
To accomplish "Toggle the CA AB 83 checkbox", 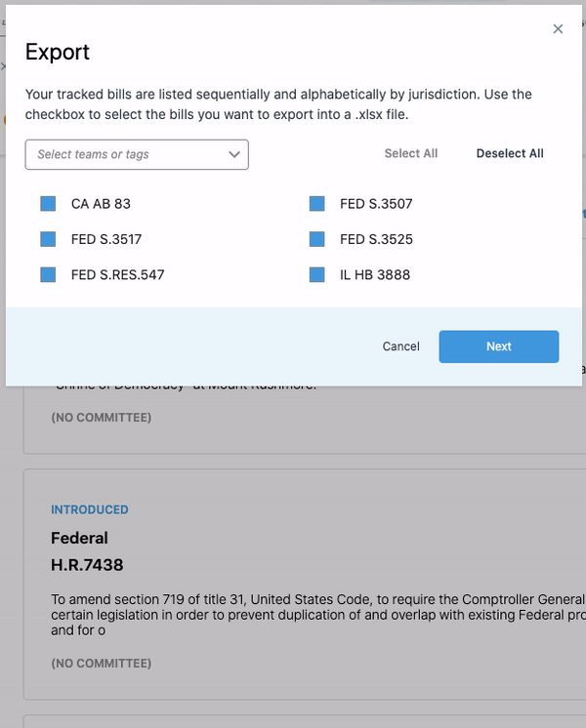I will 48,204.
